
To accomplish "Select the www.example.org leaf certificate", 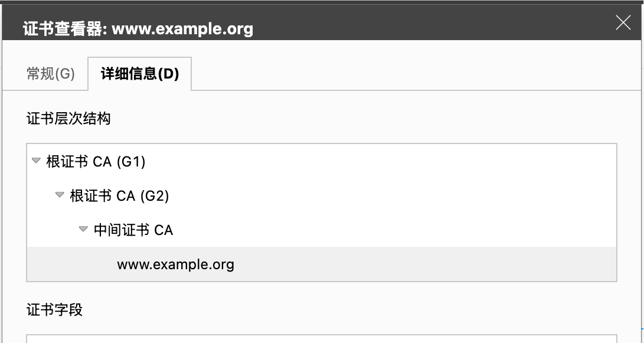I will pyautogui.click(x=175, y=264).
